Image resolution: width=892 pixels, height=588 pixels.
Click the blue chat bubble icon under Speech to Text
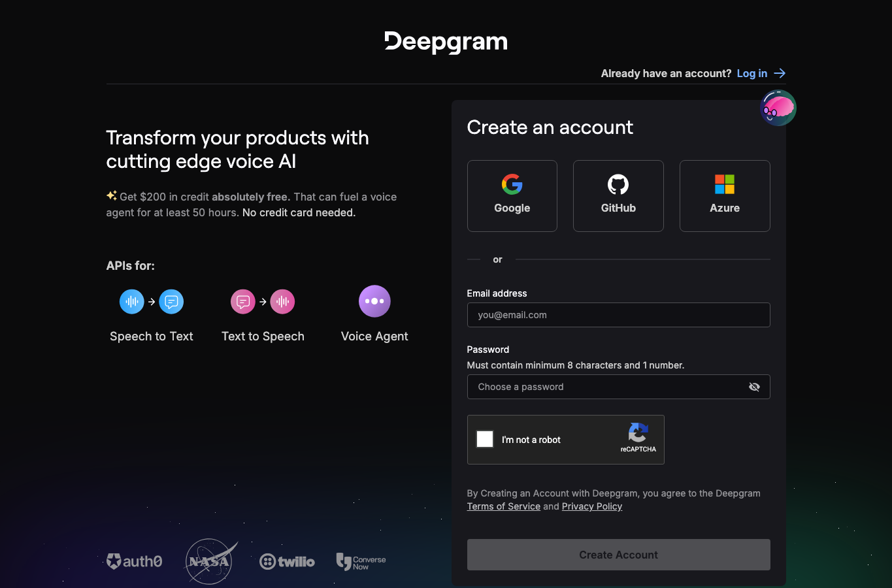pyautogui.click(x=171, y=301)
